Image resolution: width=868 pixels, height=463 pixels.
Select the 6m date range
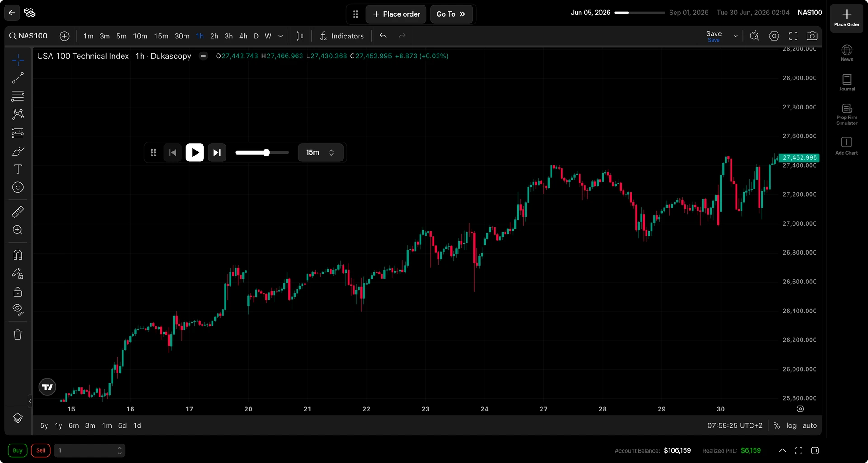pos(74,425)
